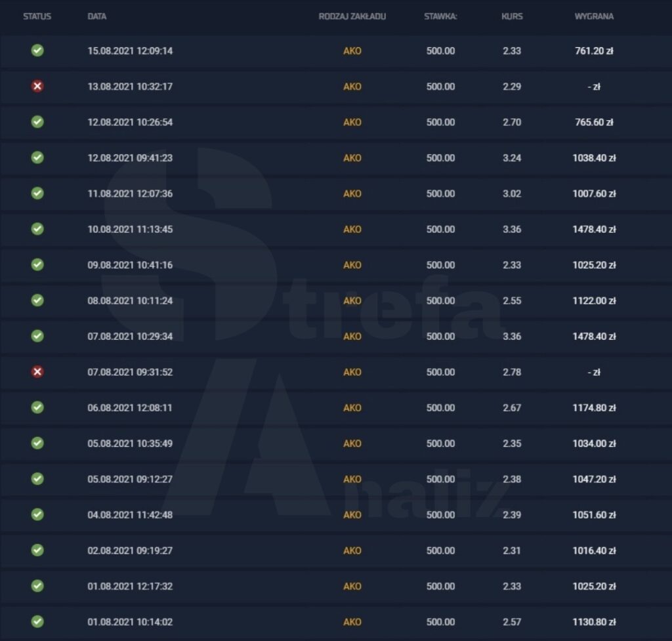
Task: Click the green check status icon for 15.08.2021 12:09:14
Action: click(x=37, y=51)
